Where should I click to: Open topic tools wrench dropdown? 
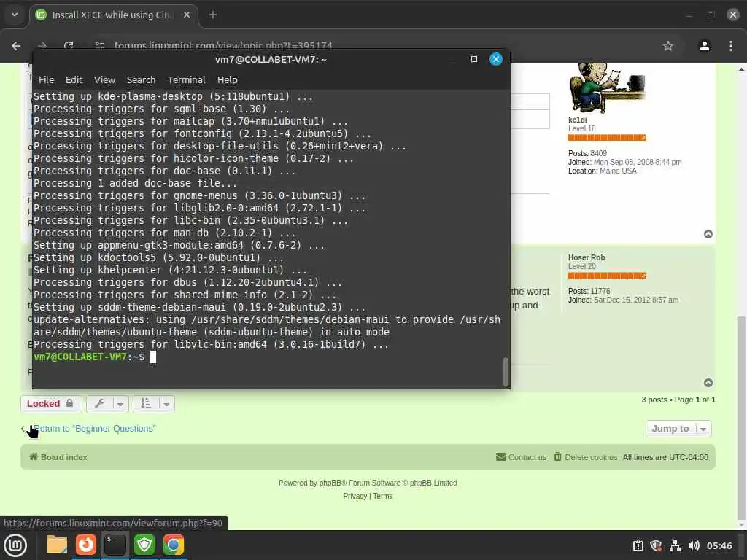click(x=108, y=404)
